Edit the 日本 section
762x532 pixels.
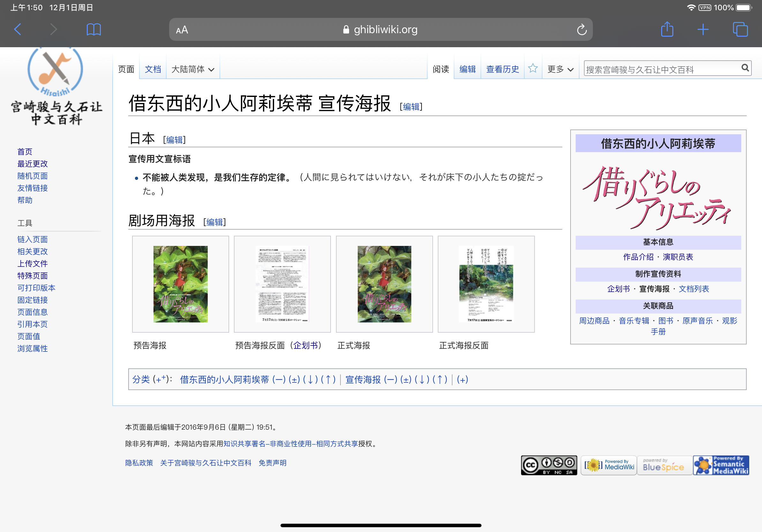174,140
